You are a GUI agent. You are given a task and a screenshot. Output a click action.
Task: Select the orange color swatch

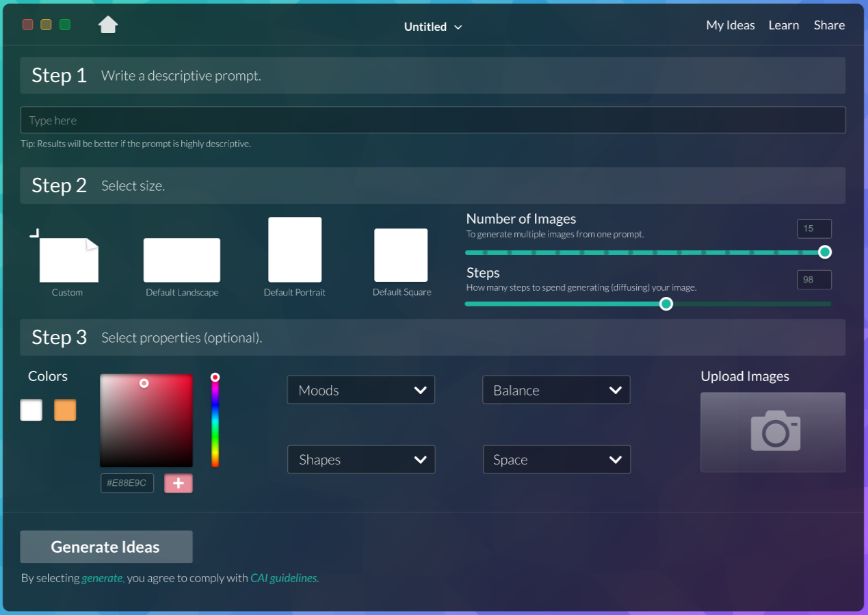65,410
